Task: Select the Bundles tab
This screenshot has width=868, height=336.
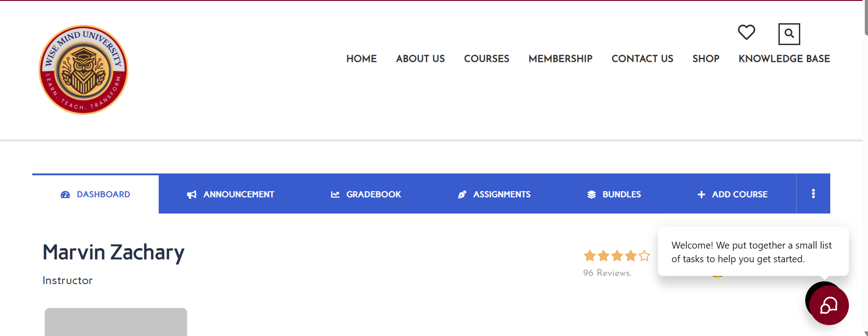Action: pyautogui.click(x=614, y=194)
